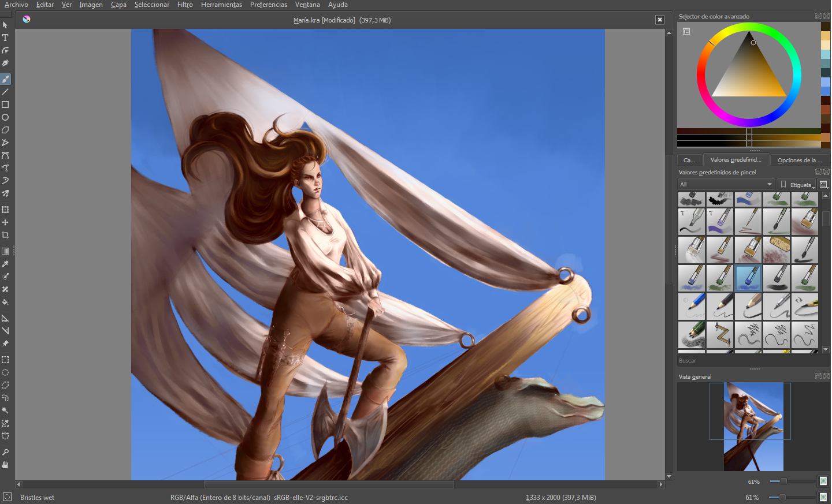Select the Polyline tool
832x504 pixels.
(x=5, y=143)
